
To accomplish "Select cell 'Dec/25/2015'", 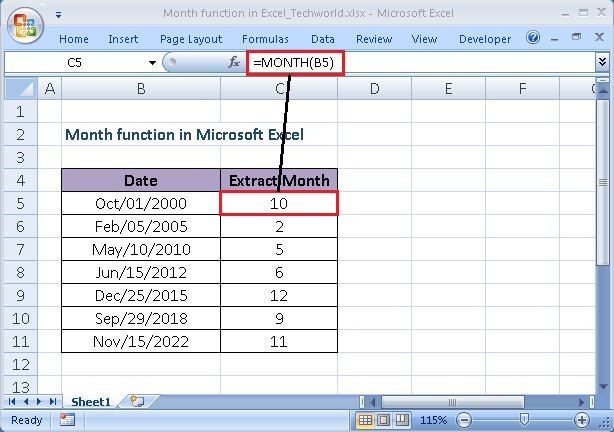I will (x=141, y=295).
